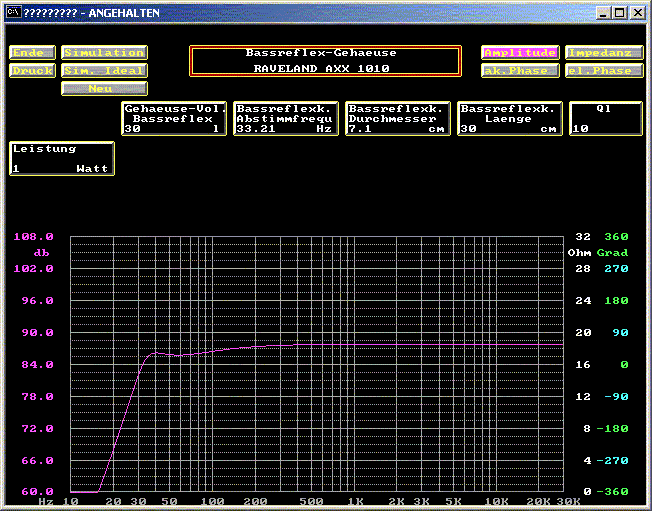Run the Simulation button
The image size is (652, 511).
tap(104, 53)
